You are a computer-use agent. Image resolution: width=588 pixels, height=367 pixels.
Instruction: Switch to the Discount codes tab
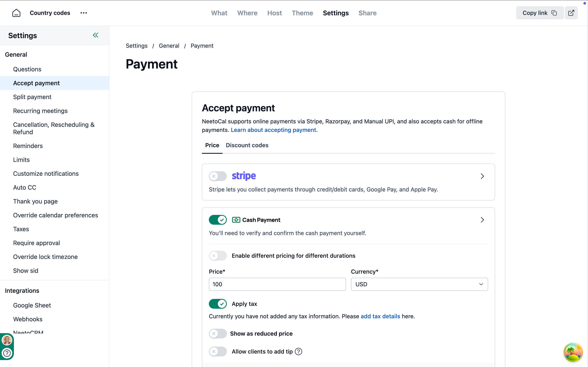click(247, 145)
